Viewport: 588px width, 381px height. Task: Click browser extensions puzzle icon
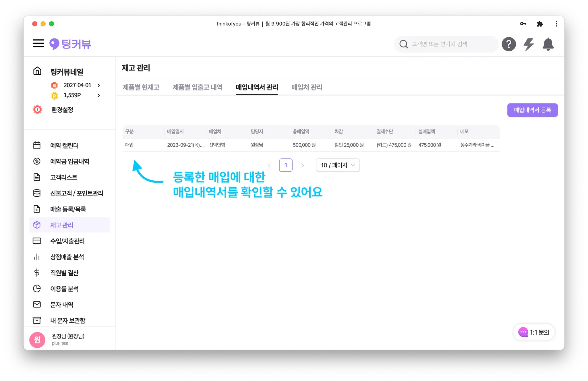point(539,24)
